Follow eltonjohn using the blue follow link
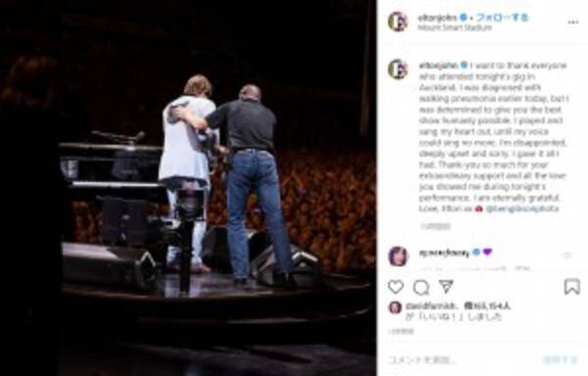Screen dimensions: 588x376 pyautogui.click(x=502, y=18)
